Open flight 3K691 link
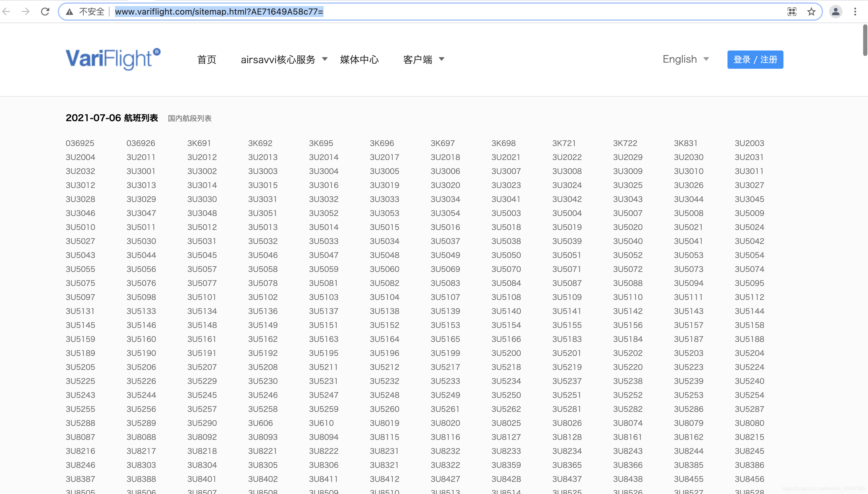The image size is (868, 494). (199, 143)
